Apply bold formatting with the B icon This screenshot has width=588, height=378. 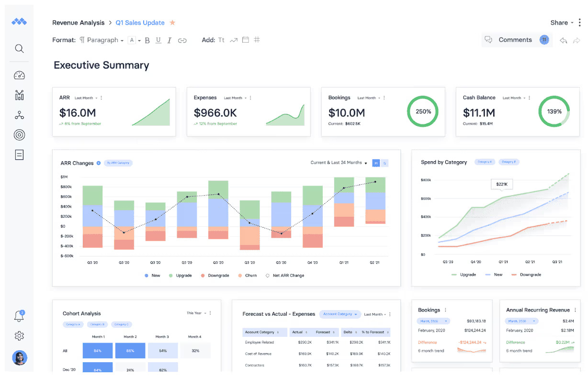(x=147, y=40)
